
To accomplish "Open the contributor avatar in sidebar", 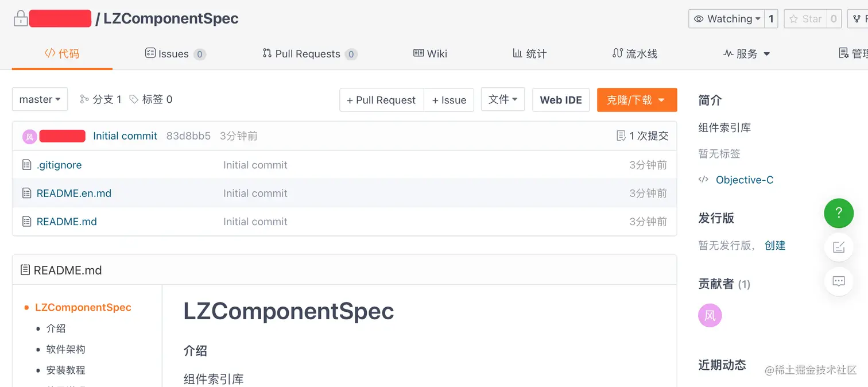I will pos(710,315).
